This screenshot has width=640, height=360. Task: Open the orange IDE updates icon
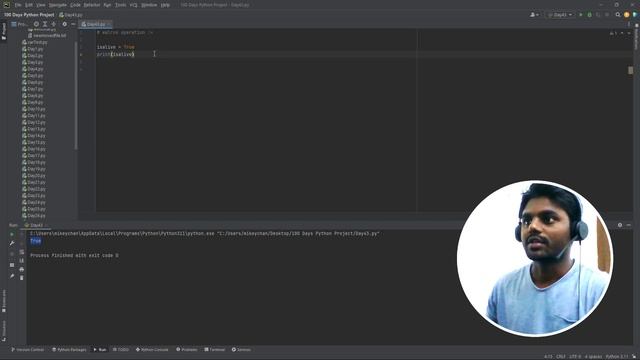(x=627, y=15)
